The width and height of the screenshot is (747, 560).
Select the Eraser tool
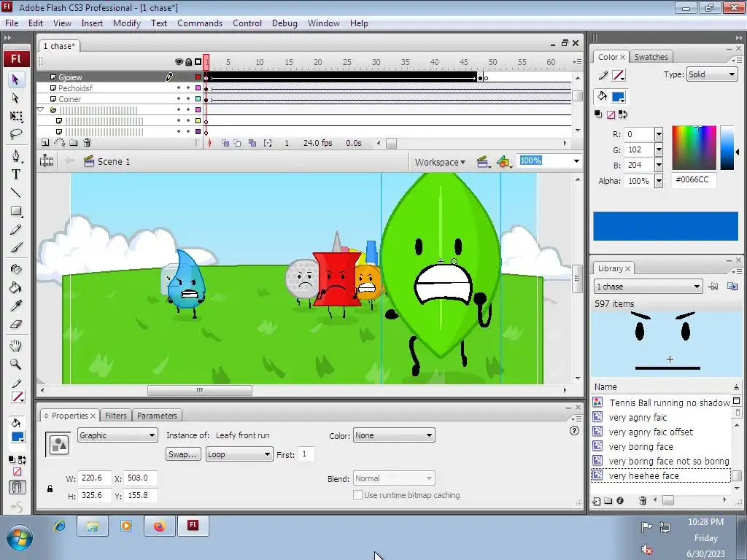[16, 324]
